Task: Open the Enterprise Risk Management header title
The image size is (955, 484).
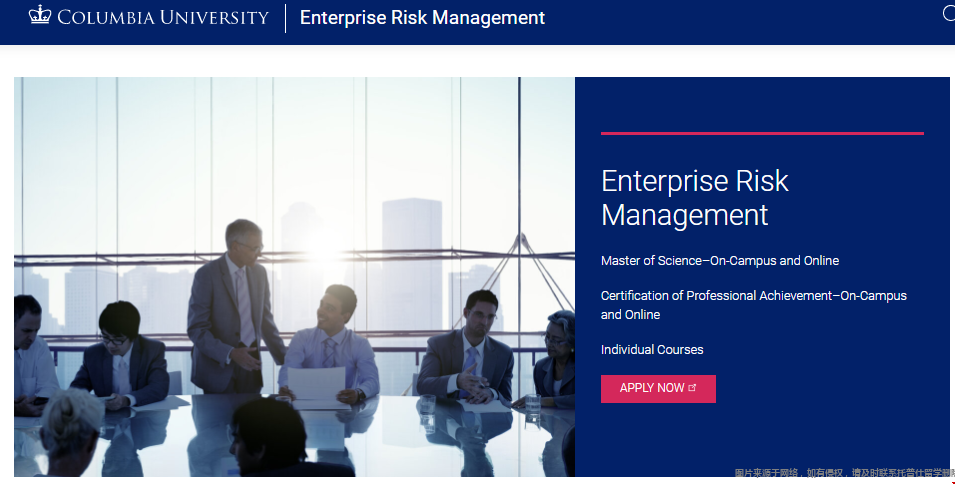Action: coord(422,18)
